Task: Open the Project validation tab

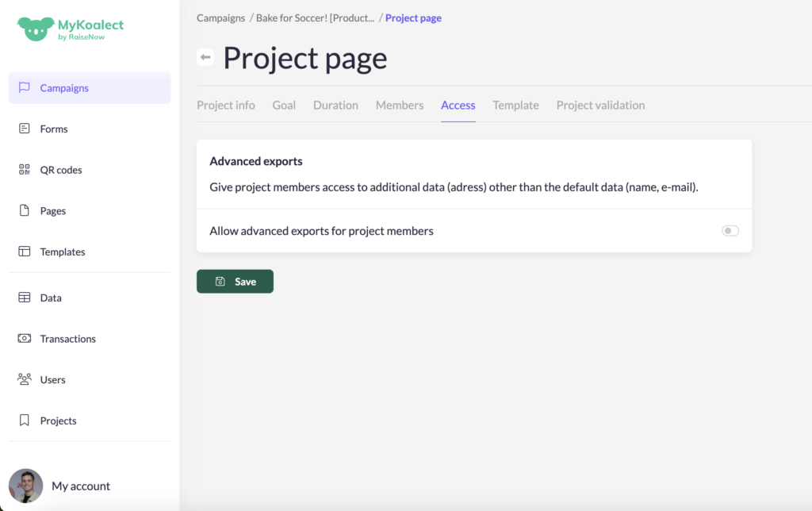Action: pos(600,105)
